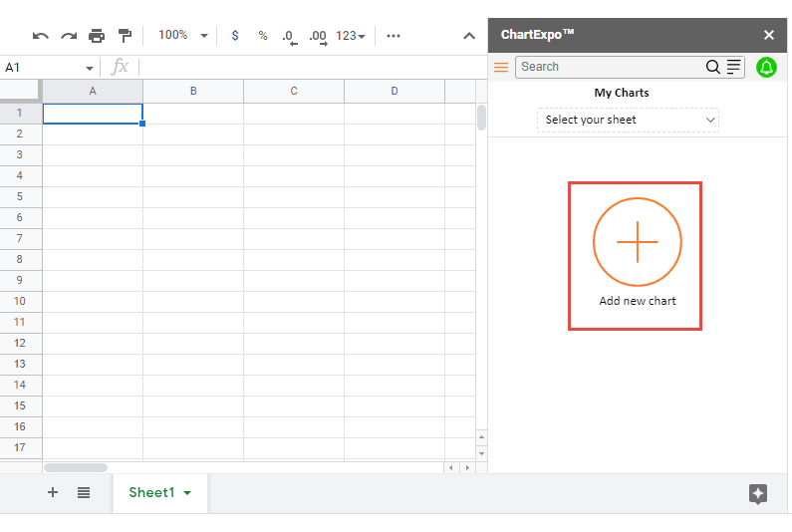Increase decimal places

click(318, 37)
